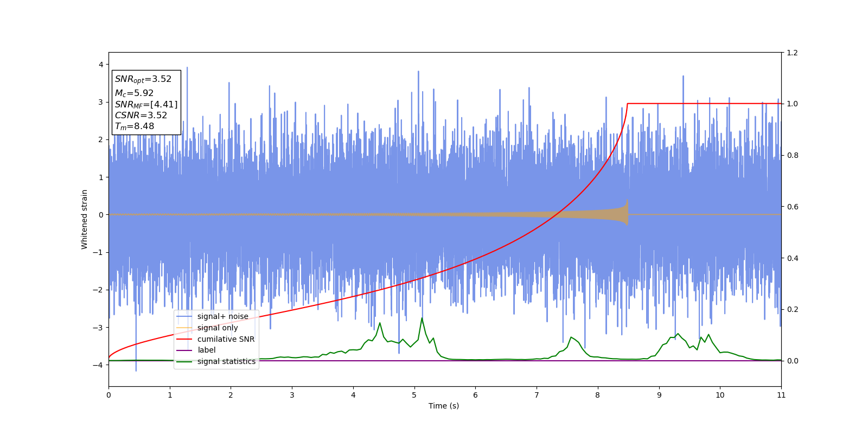
Task: Click right y-axis tick label 0.6
Action: pyautogui.click(x=793, y=207)
